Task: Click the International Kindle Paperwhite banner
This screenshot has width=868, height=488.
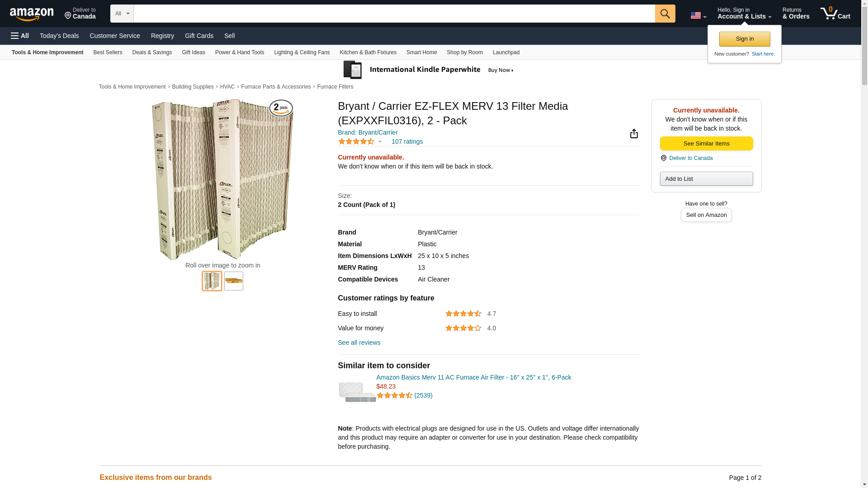Action: tap(428, 70)
